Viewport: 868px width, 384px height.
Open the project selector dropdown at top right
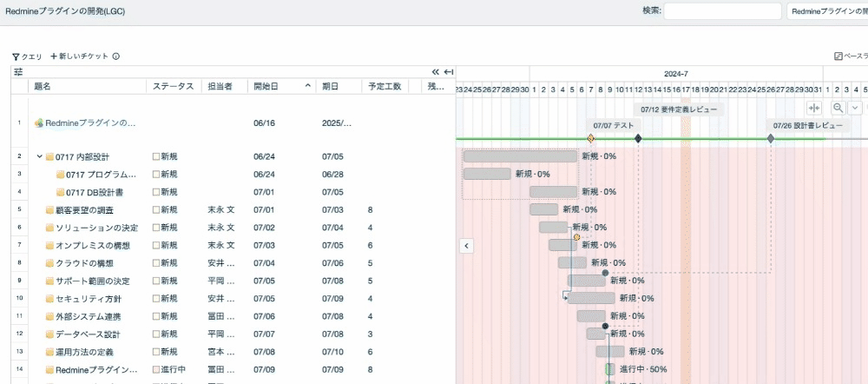click(x=827, y=11)
